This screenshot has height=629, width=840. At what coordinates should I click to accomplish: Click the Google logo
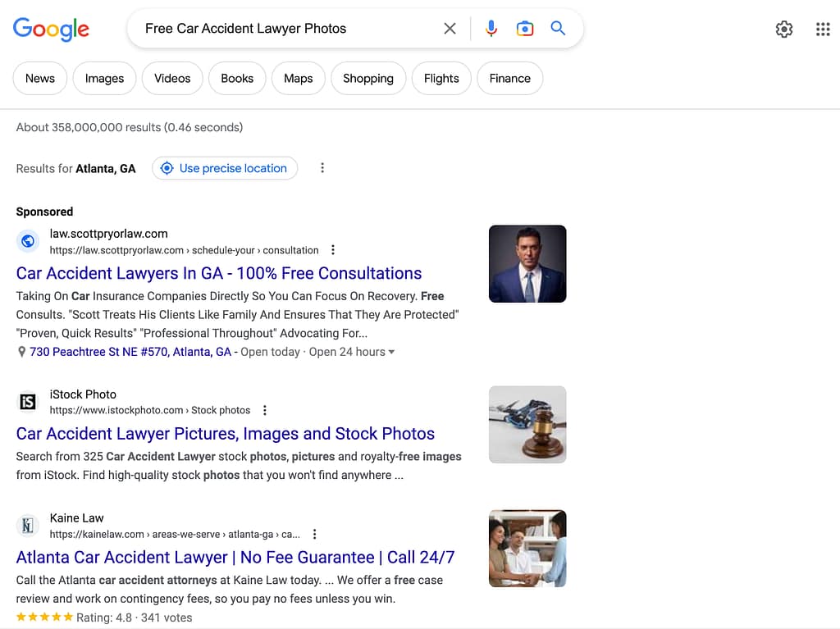coord(51,29)
